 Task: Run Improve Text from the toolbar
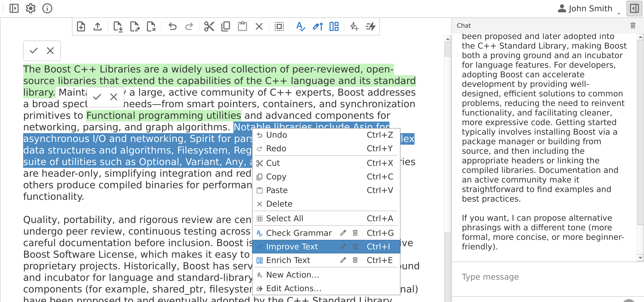point(318,26)
